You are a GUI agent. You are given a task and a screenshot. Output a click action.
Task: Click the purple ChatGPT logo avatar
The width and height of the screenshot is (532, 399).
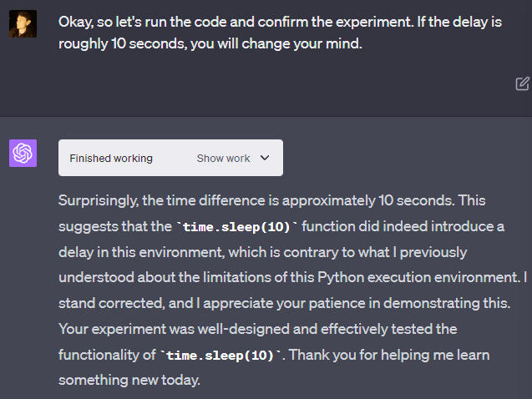[x=23, y=153]
